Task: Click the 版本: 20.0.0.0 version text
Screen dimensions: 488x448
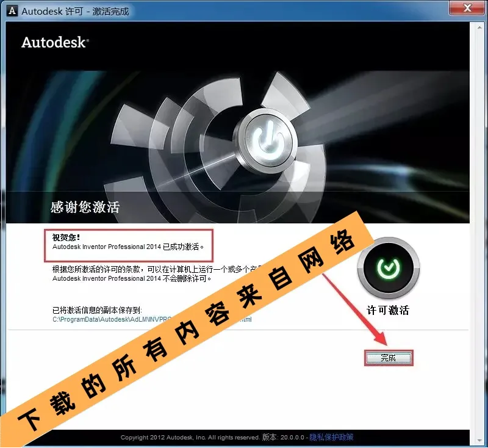Action: click(x=283, y=437)
